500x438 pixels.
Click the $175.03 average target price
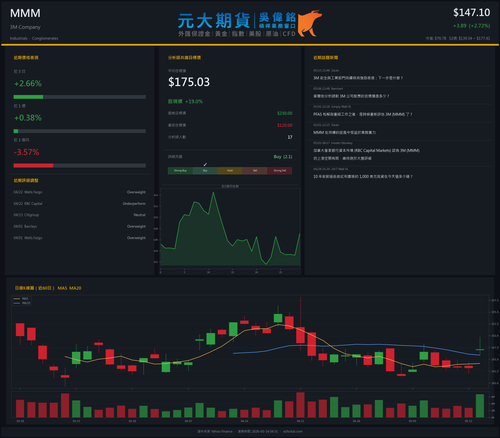[x=189, y=82]
